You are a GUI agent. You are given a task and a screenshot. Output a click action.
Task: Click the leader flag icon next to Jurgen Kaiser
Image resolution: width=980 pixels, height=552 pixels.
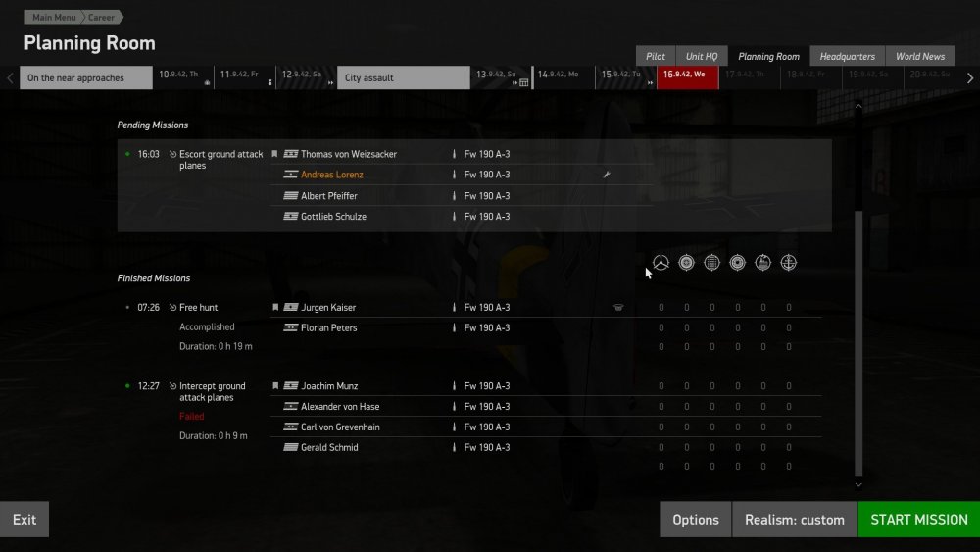click(275, 308)
